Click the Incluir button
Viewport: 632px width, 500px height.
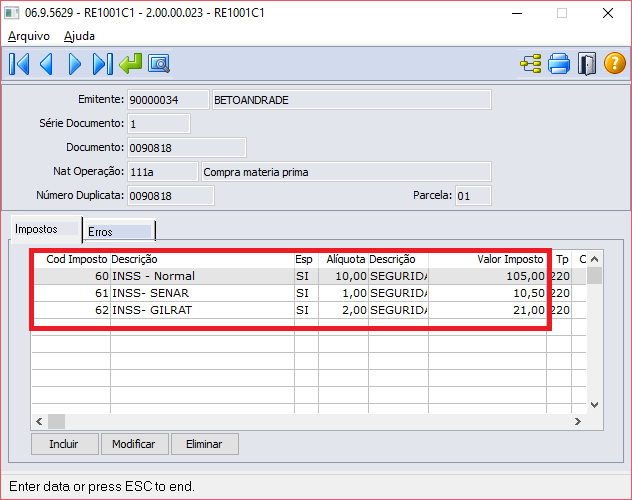coord(64,444)
